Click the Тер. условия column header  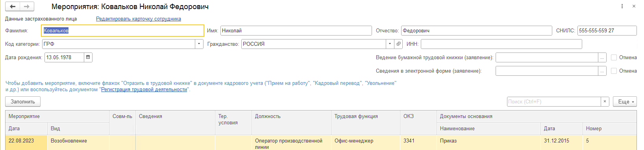233,123
